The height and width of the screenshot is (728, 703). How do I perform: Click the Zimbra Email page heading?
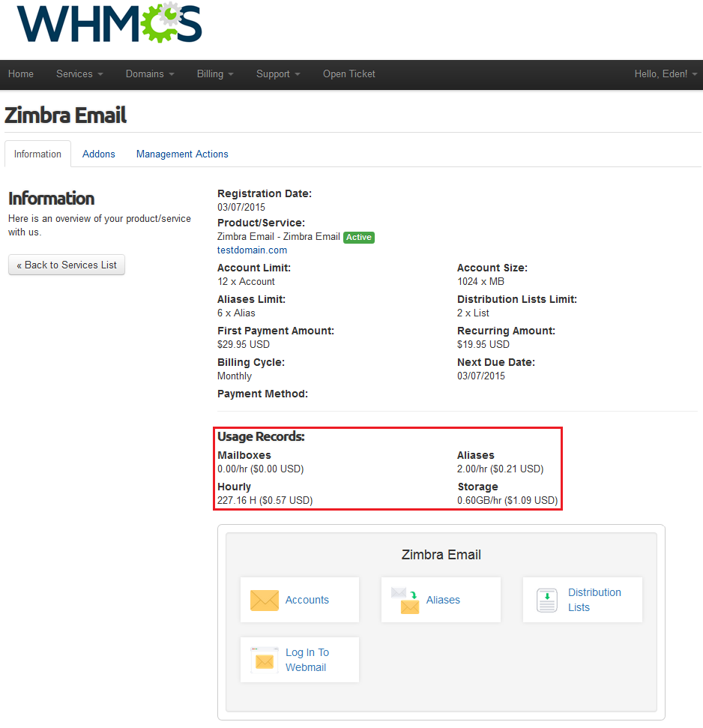pyautogui.click(x=65, y=115)
